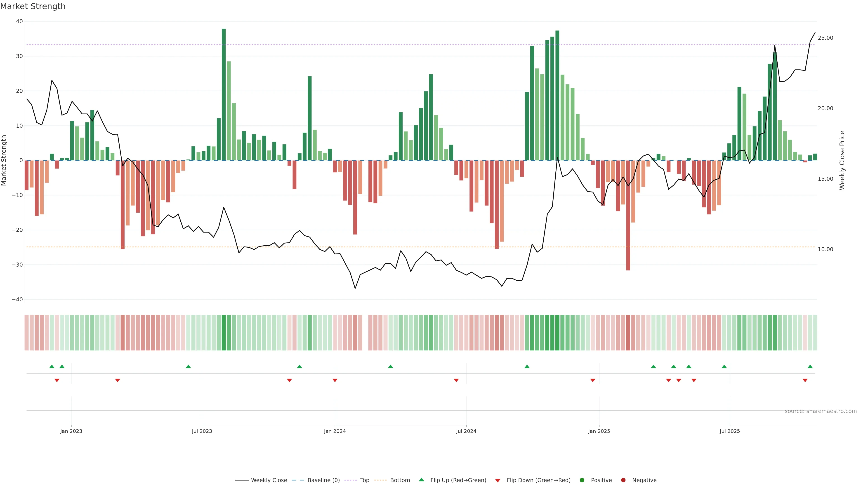Click the tallest green bar near Aug 2023

pos(224,94)
